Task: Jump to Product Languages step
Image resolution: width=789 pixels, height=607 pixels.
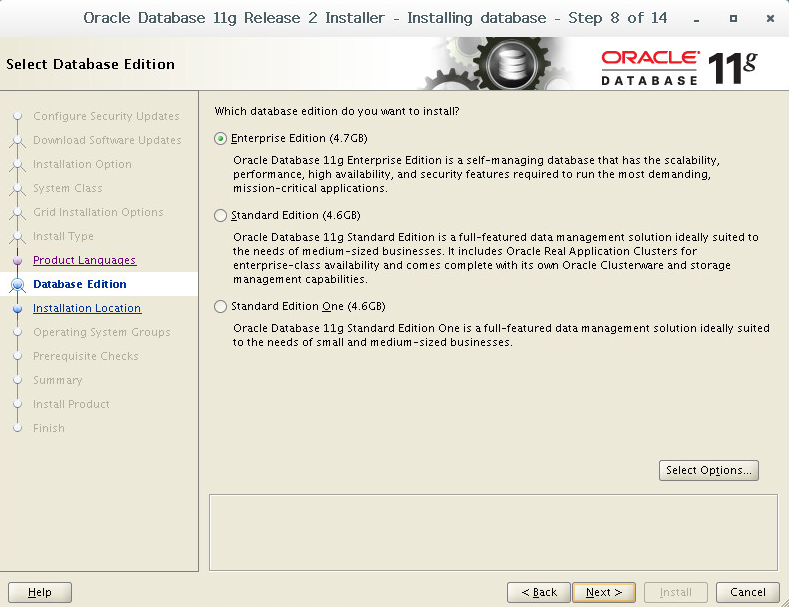Action: [85, 260]
